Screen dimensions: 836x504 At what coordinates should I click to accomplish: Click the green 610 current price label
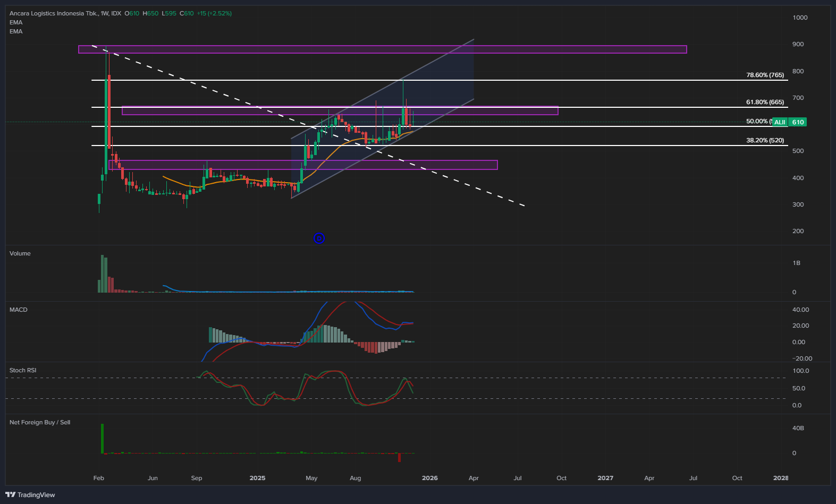pos(798,122)
